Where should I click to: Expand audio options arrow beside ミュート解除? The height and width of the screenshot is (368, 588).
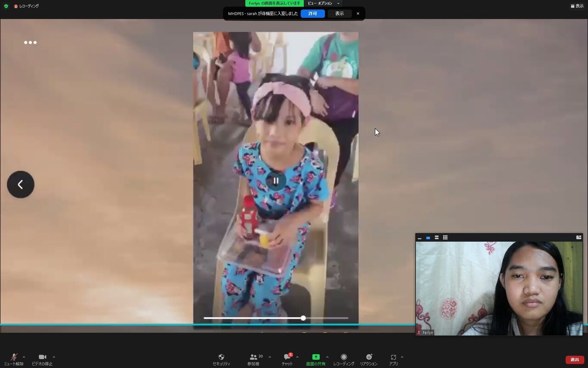24,357
